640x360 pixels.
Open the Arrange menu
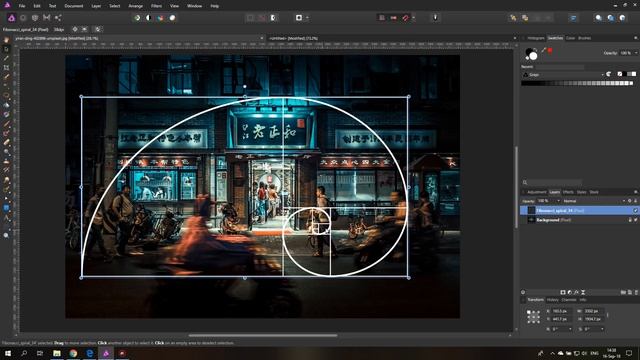[136, 6]
